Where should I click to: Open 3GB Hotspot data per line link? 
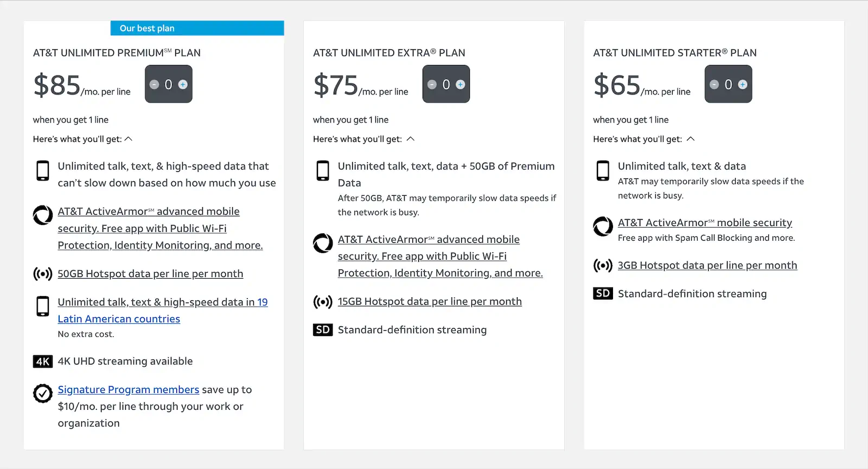707,266
